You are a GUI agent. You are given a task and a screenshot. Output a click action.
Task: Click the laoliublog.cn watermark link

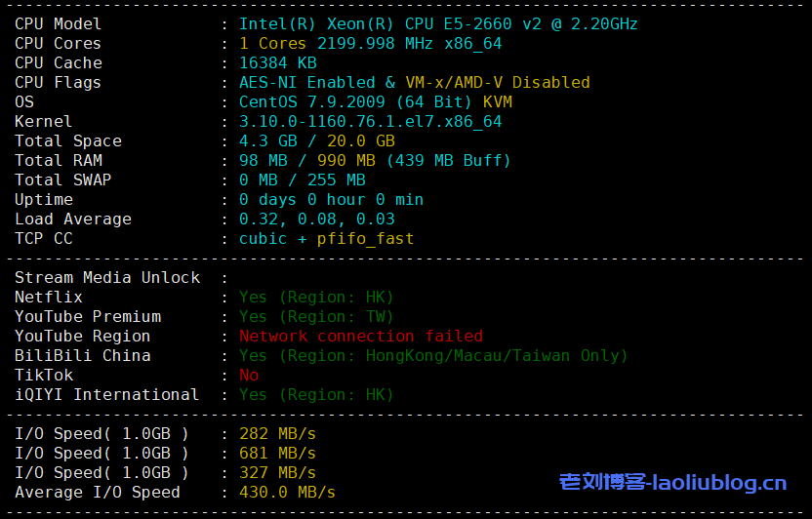click(x=672, y=482)
